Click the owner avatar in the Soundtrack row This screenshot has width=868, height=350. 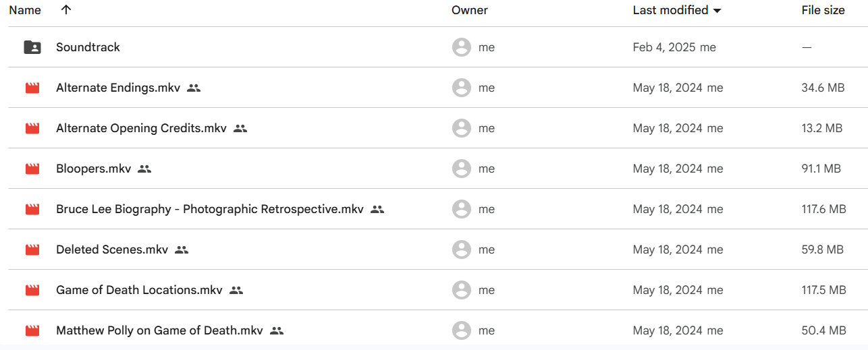pyautogui.click(x=462, y=47)
